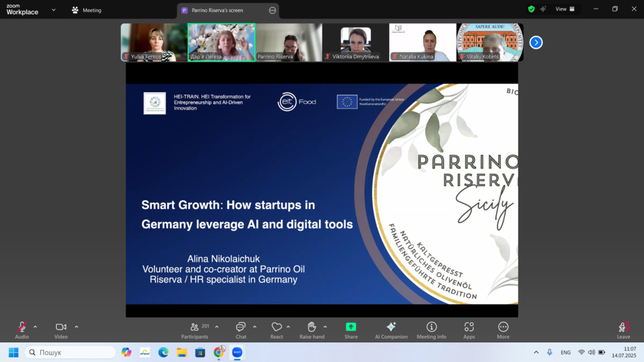Click the green Share screen button
The width and height of the screenshot is (644, 362).
point(351,330)
